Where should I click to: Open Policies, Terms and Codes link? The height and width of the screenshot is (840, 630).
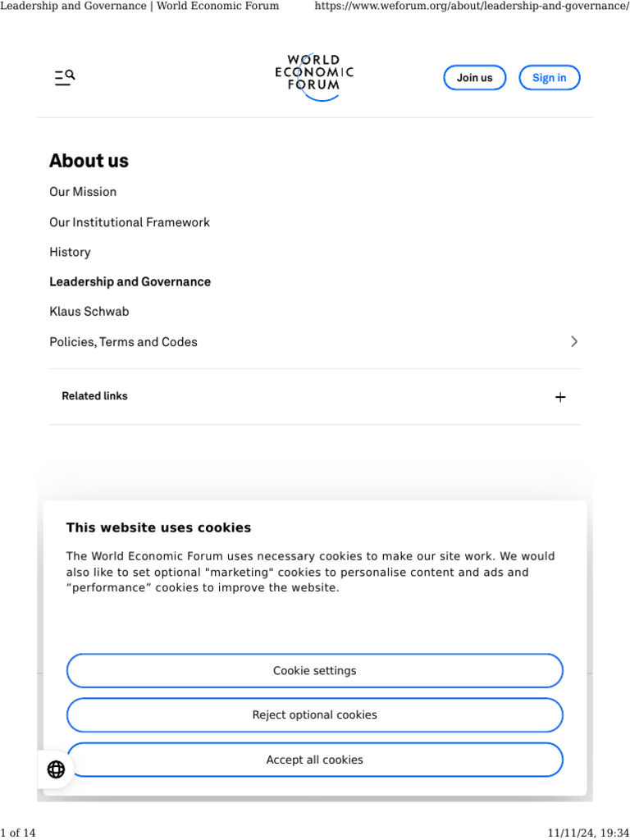(x=123, y=342)
